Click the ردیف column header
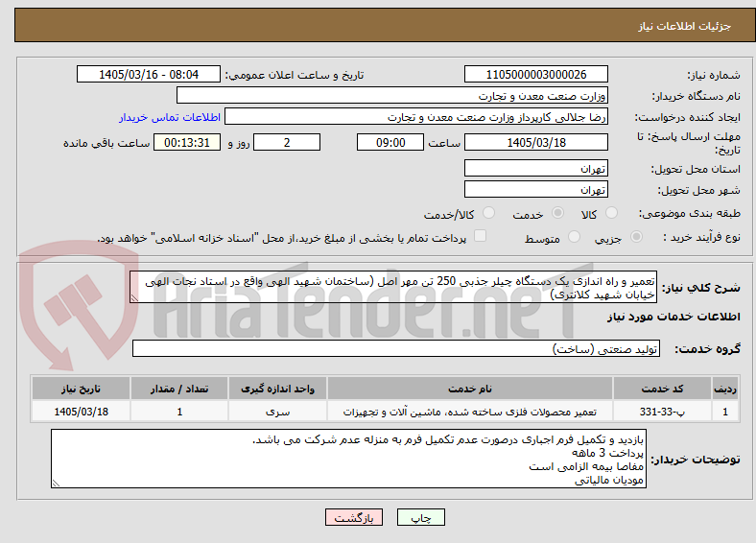 (x=725, y=389)
